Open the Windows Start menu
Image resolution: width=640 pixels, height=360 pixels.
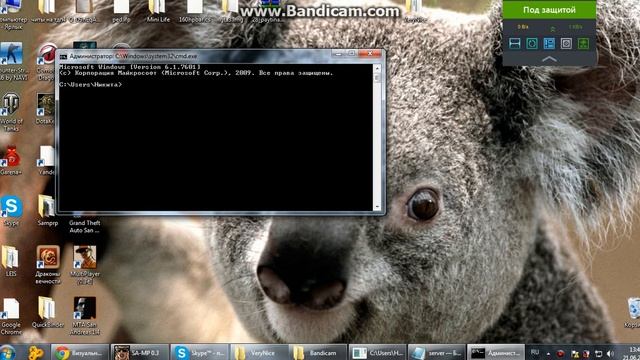click(x=8, y=353)
